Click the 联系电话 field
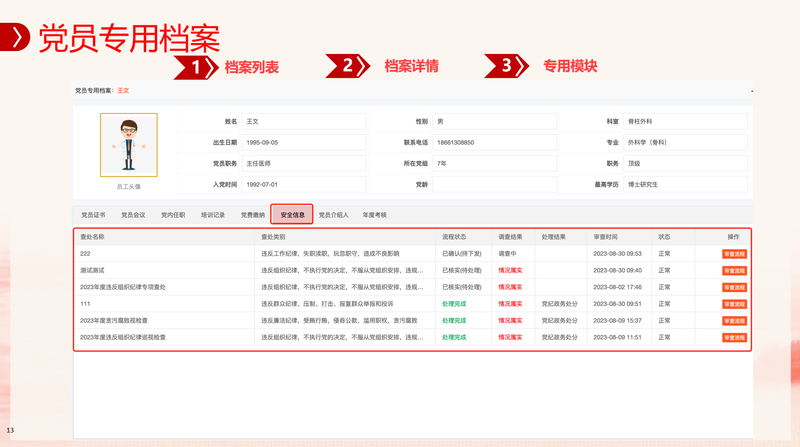Image resolution: width=800 pixels, height=447 pixels. [494, 142]
